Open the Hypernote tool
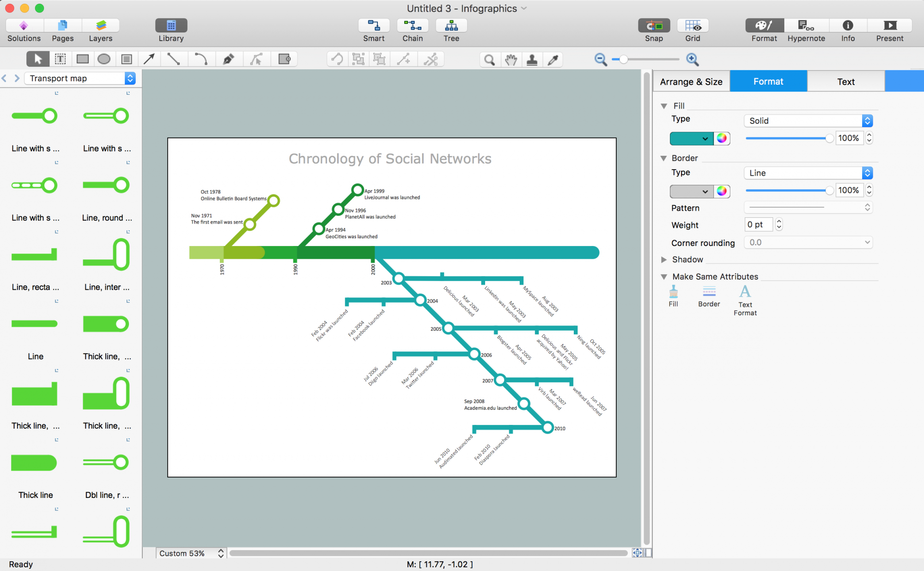Screen dimensions: 924x571 coord(806,31)
